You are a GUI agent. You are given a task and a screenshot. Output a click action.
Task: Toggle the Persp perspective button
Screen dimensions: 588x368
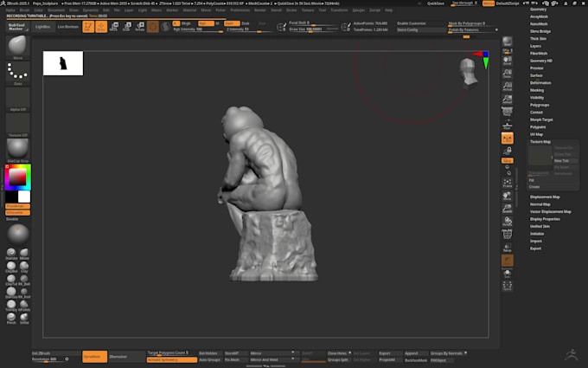point(507,112)
